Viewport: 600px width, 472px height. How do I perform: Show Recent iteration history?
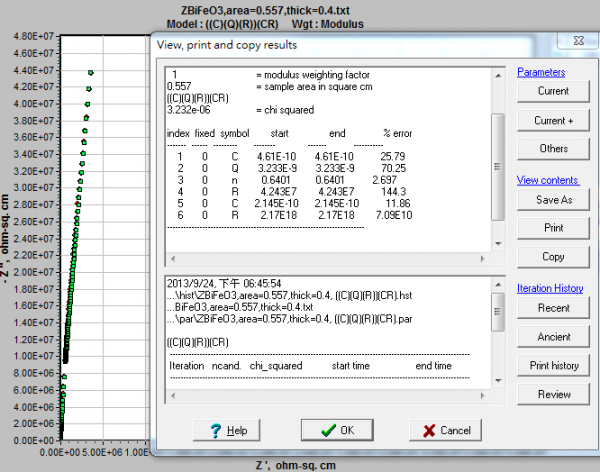553,307
